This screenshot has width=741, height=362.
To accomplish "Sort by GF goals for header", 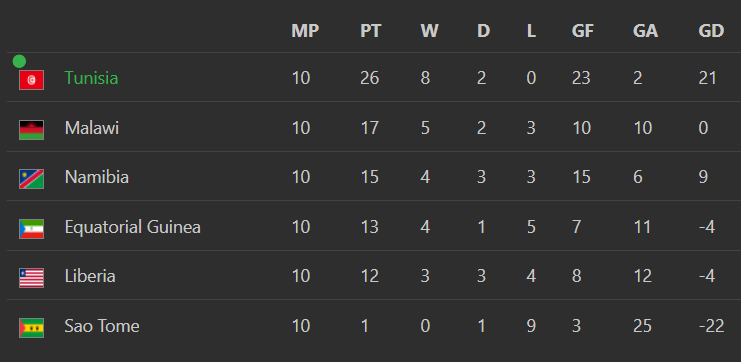I will (582, 31).
